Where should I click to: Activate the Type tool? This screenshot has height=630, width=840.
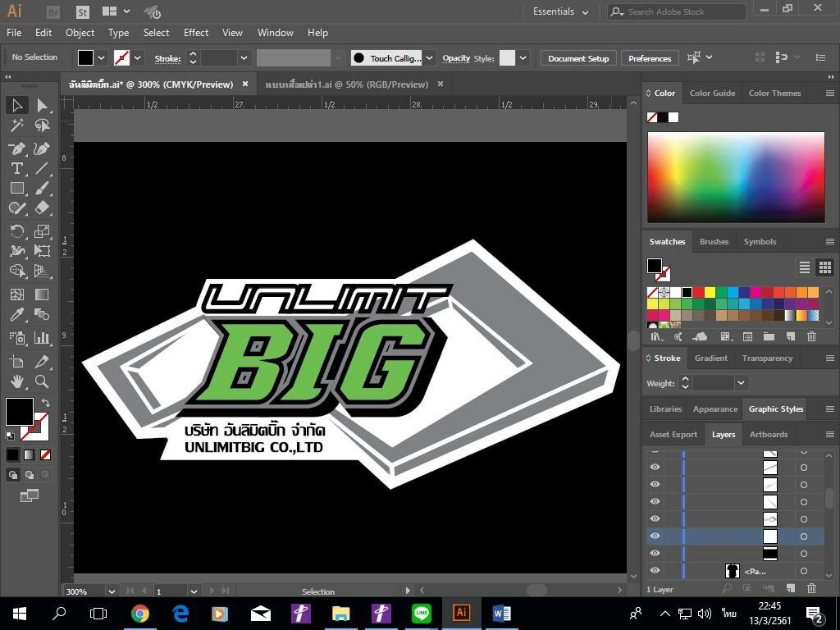pos(16,168)
